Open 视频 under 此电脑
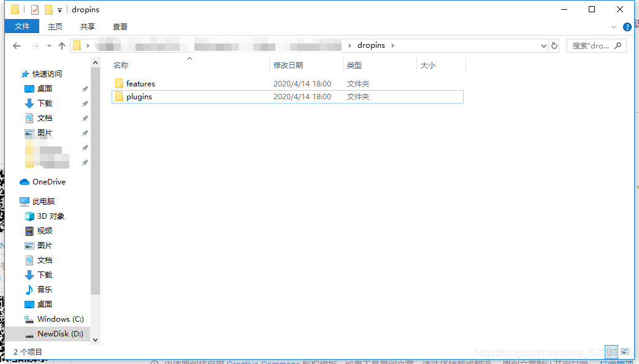This screenshot has height=364, width=639. (44, 230)
